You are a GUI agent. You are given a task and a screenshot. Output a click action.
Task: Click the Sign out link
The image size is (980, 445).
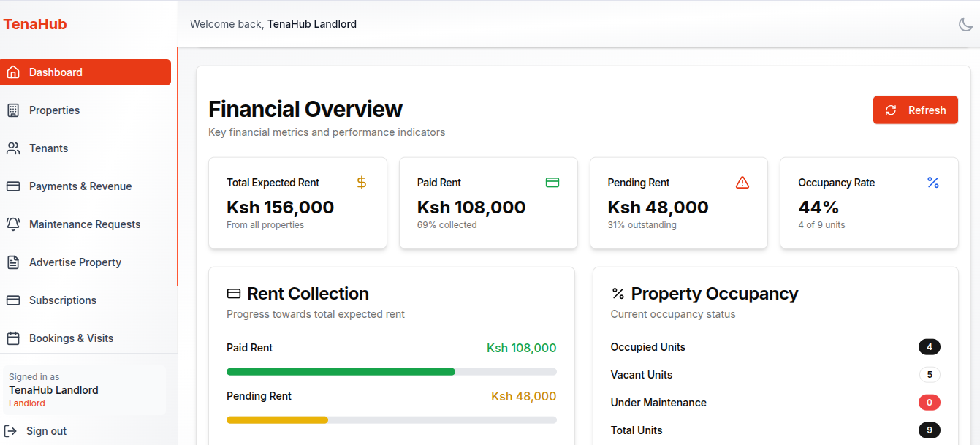[x=46, y=430]
